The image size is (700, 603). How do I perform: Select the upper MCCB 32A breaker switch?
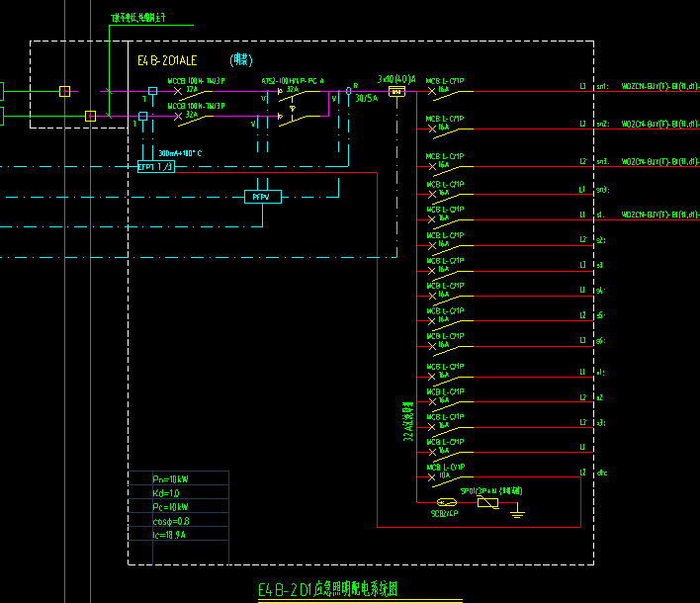(x=193, y=92)
